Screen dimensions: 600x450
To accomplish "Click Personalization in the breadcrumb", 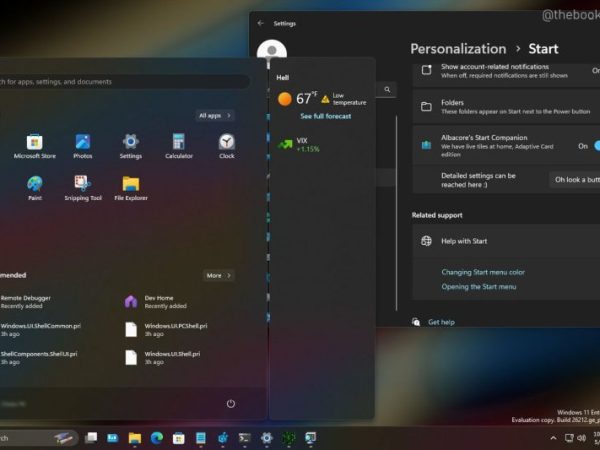I will click(458, 49).
